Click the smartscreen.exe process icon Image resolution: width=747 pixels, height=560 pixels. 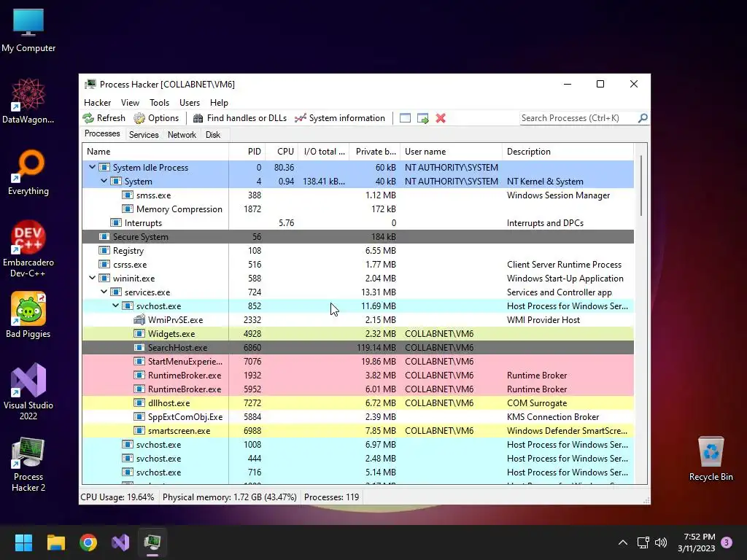139,430
